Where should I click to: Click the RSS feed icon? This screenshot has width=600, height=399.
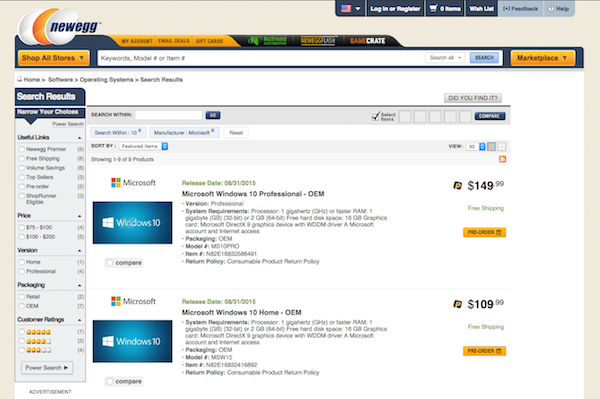(x=502, y=159)
